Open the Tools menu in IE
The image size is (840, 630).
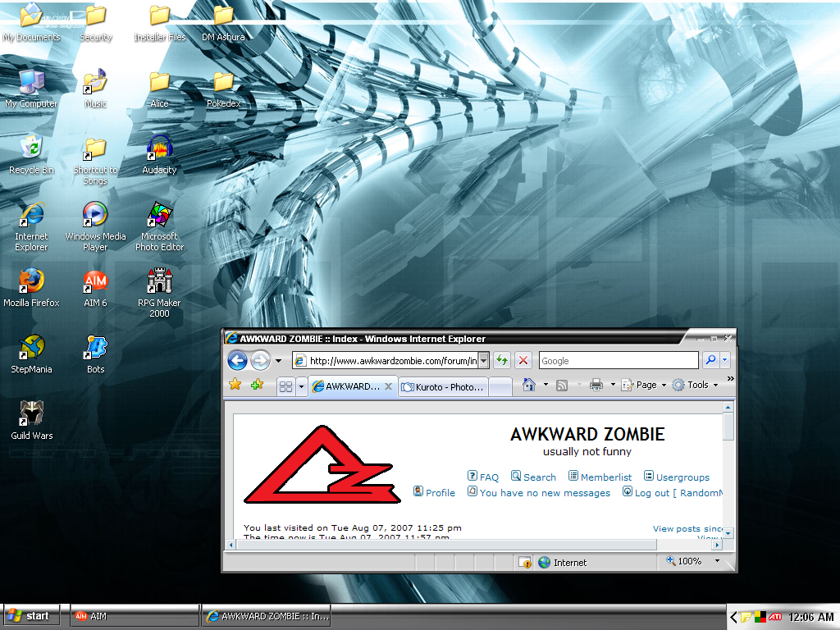[x=696, y=385]
